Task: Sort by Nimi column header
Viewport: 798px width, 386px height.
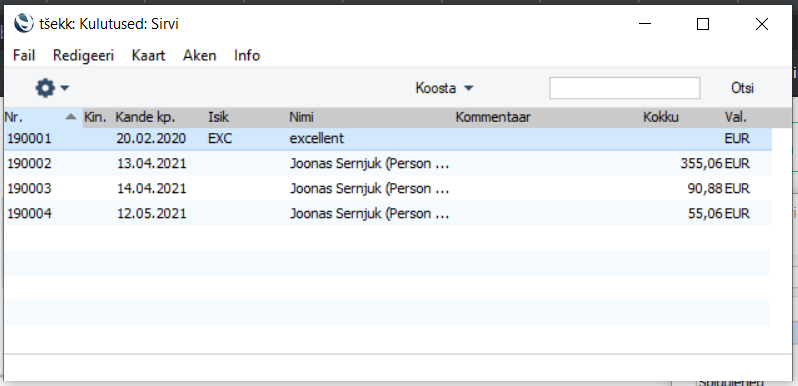Action: click(301, 118)
